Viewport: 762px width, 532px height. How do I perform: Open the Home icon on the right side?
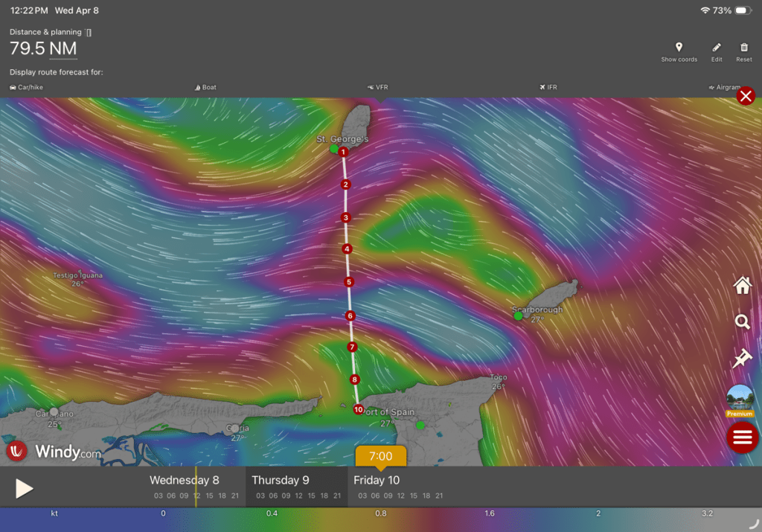click(x=742, y=285)
